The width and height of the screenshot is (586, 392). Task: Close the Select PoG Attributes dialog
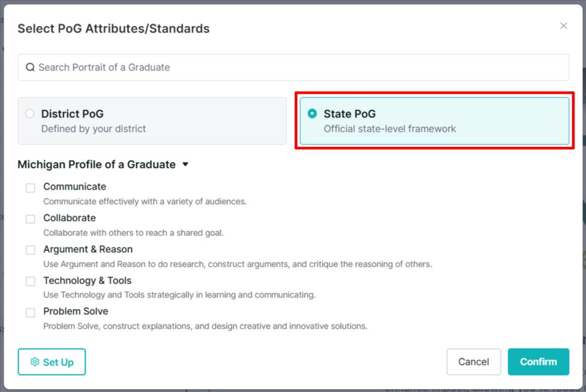tap(564, 26)
